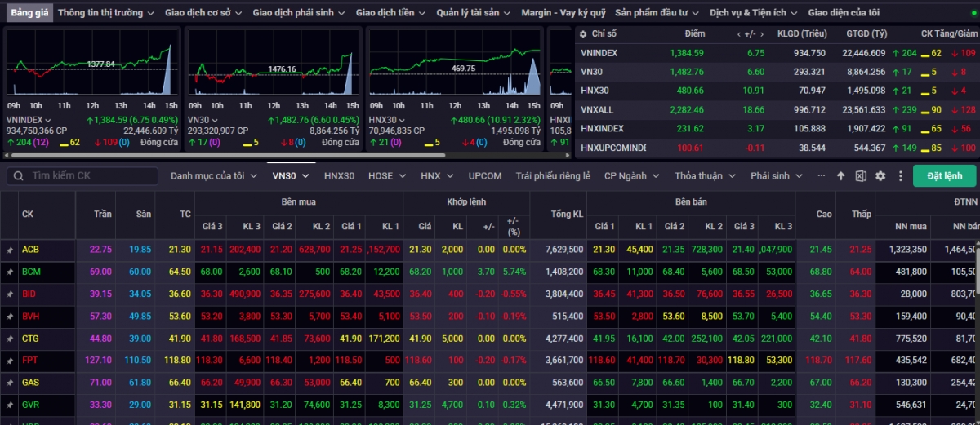The width and height of the screenshot is (980, 425).
Task: Open the Thỏa thuận dropdown
Action: coord(706,175)
